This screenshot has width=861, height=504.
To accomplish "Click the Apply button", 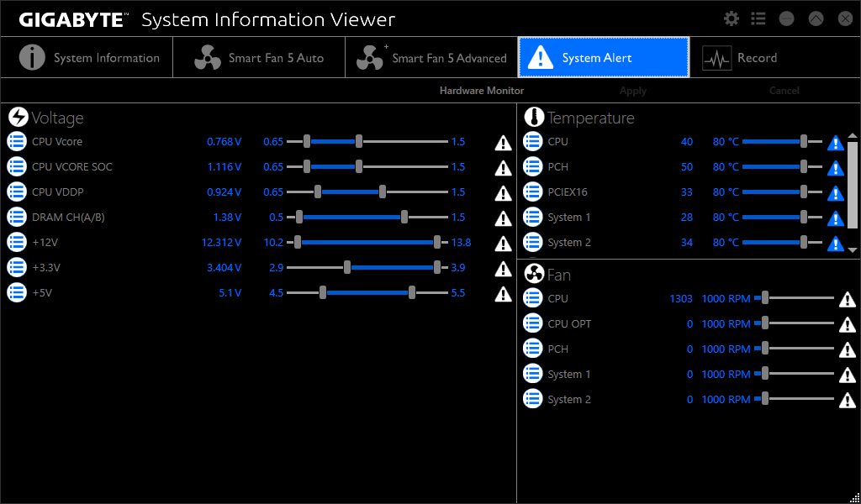I will tap(632, 91).
